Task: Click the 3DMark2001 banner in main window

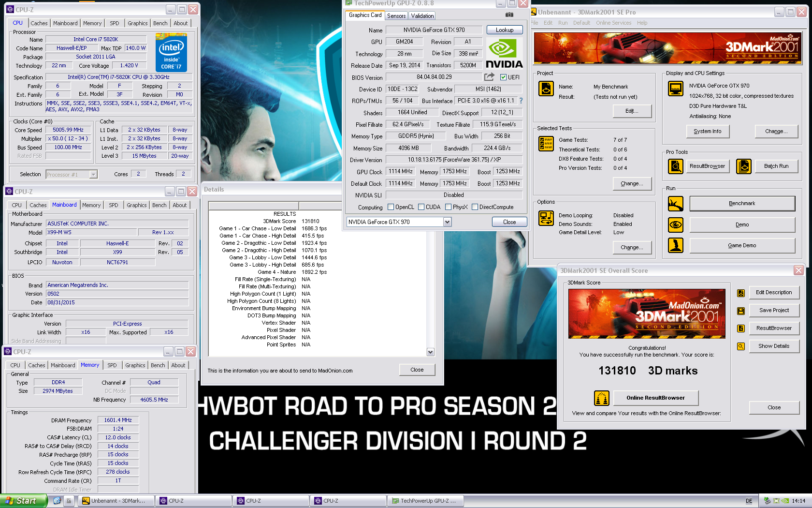Action: (x=668, y=48)
